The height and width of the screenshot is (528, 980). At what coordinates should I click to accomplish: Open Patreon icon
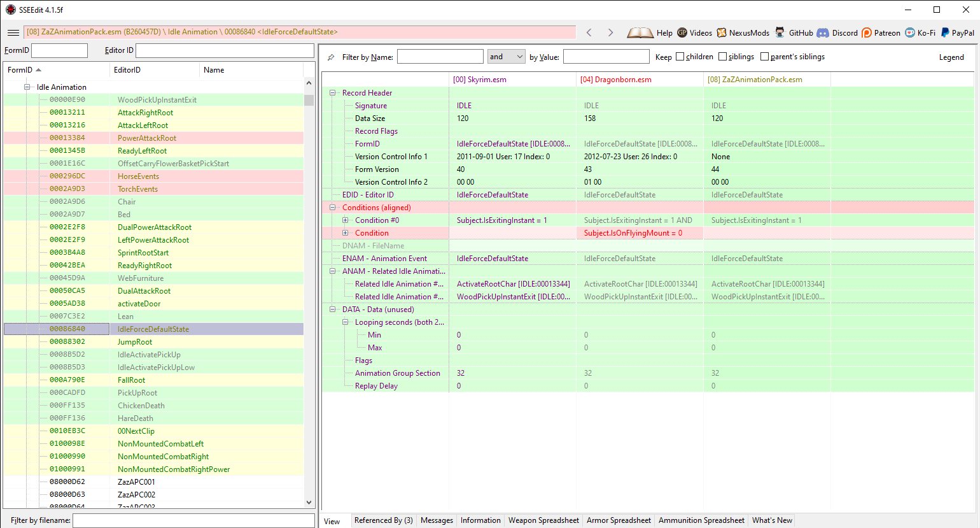[x=867, y=32]
